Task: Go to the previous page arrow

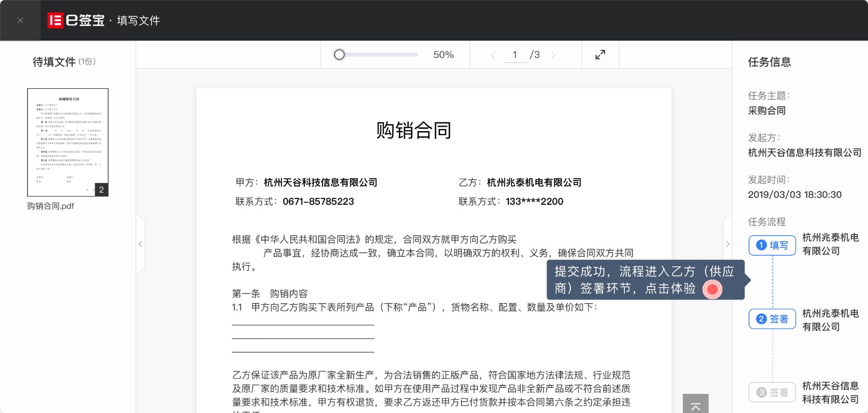Action: click(x=493, y=55)
